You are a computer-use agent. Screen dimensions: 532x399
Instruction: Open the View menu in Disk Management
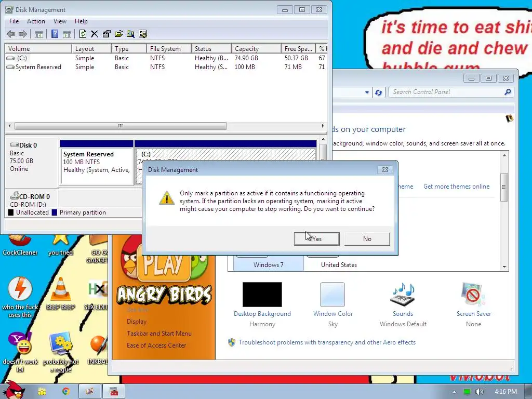(x=60, y=21)
